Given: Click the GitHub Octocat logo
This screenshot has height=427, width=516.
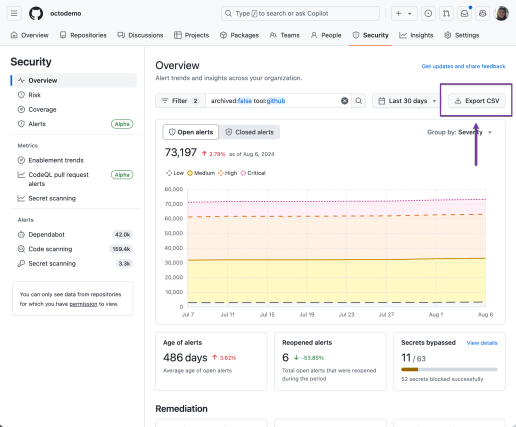Looking at the screenshot, I should click(x=36, y=14).
